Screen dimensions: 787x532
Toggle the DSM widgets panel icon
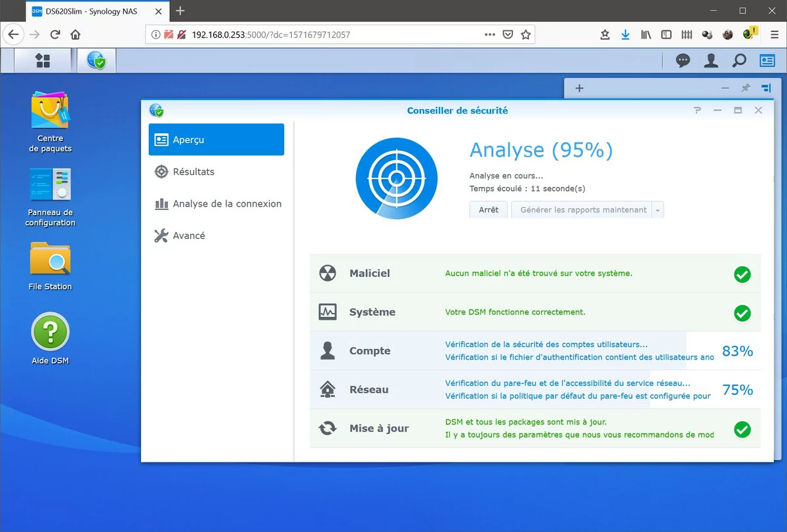click(767, 61)
